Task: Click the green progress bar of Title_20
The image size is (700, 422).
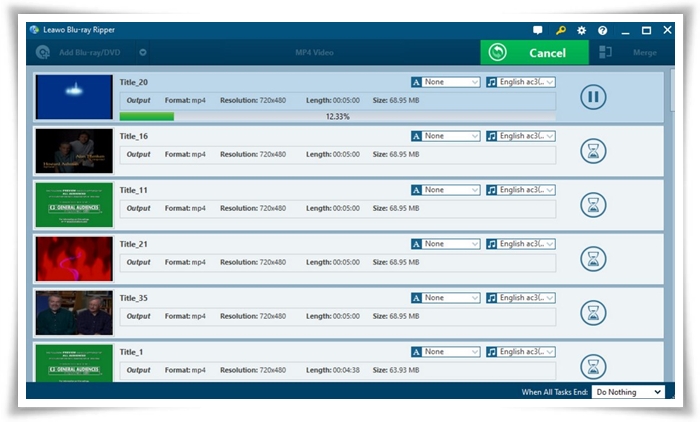Action: point(146,117)
